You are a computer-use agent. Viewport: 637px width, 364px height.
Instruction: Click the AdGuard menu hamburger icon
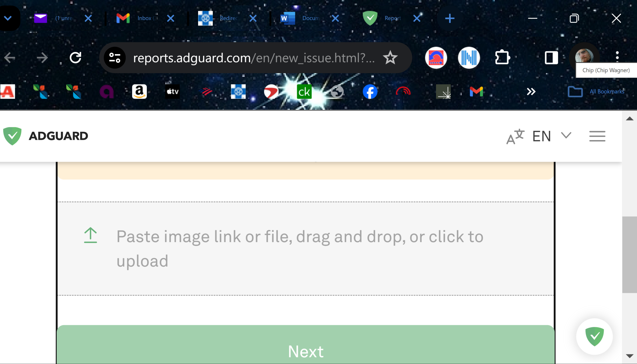click(597, 136)
